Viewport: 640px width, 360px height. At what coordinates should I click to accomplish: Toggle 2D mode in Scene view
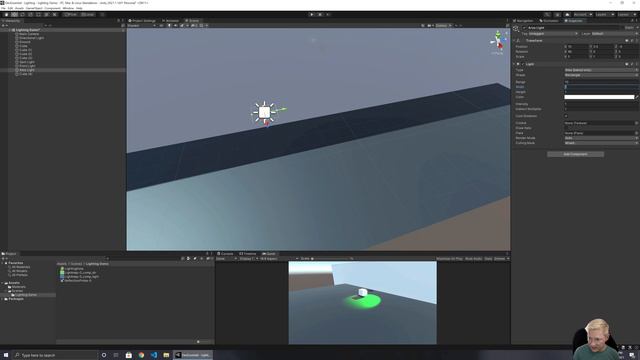161,25
